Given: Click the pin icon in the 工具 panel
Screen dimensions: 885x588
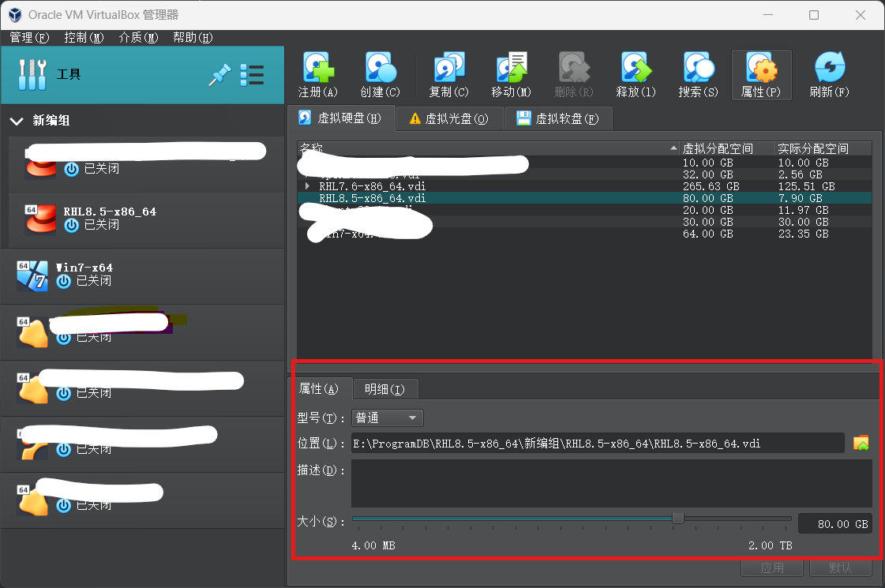Looking at the screenshot, I should [x=219, y=74].
